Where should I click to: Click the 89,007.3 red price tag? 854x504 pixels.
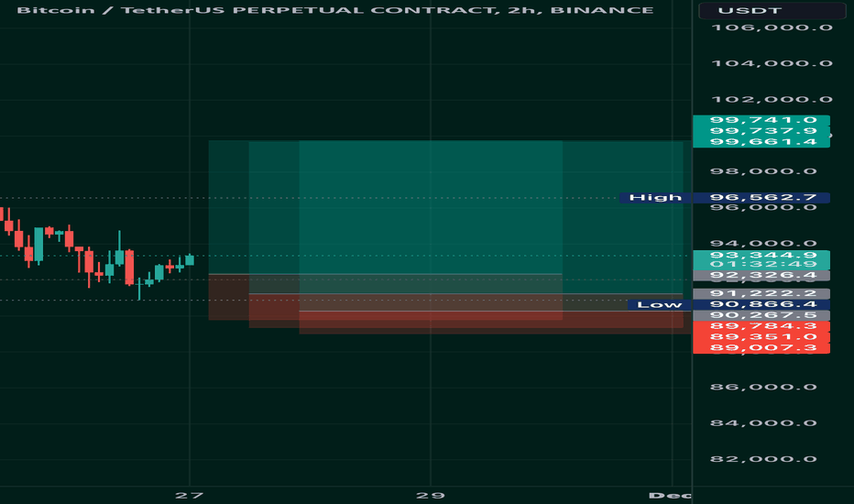pyautogui.click(x=761, y=347)
